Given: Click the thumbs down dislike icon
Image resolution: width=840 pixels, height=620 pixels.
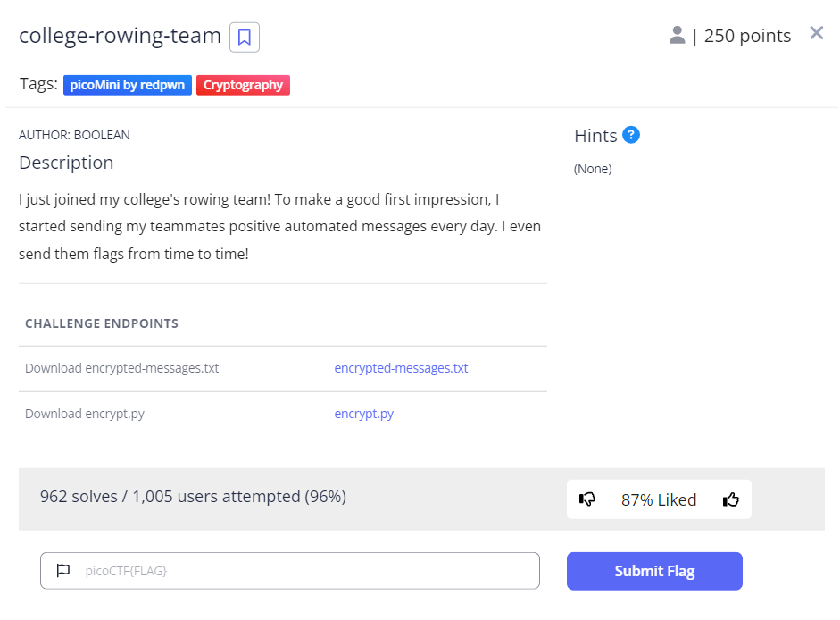Looking at the screenshot, I should (587, 499).
